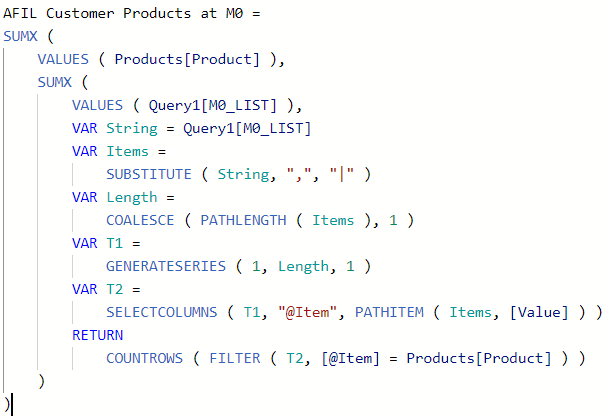Click Query1[M0_LIST] inside the VALUES call
This screenshot has width=606, height=418.
(213, 105)
